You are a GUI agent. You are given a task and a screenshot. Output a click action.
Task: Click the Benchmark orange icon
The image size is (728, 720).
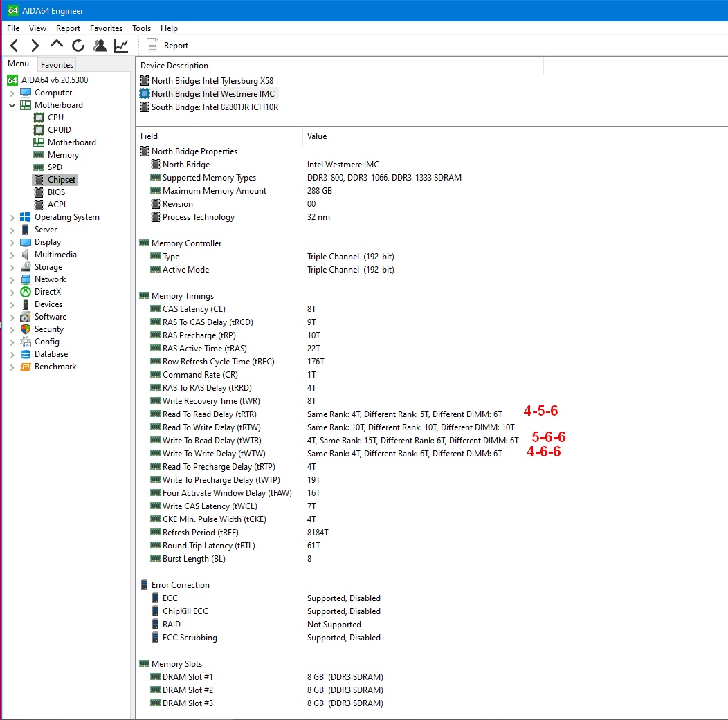point(26,367)
